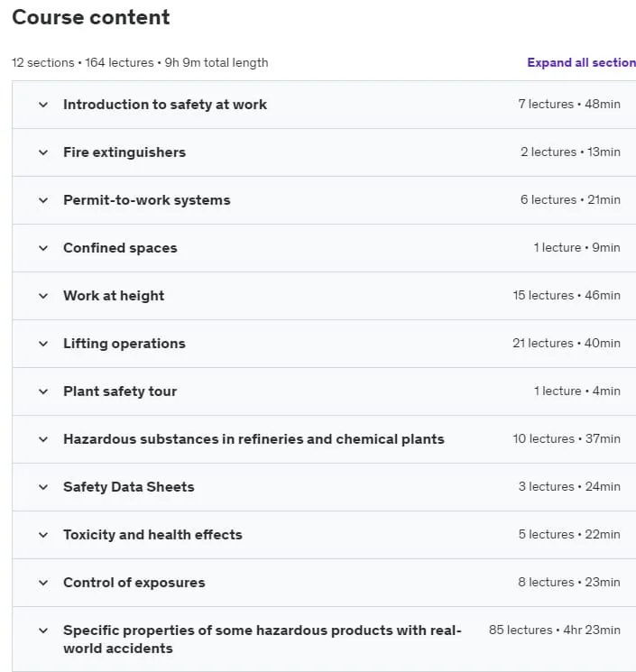Open chevron beside Permit-to-work systems
Screen dimensions: 636x672
(x=43, y=200)
